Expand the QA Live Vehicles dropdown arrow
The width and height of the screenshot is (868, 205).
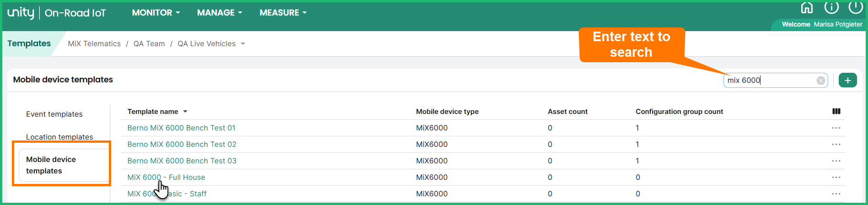tap(243, 44)
